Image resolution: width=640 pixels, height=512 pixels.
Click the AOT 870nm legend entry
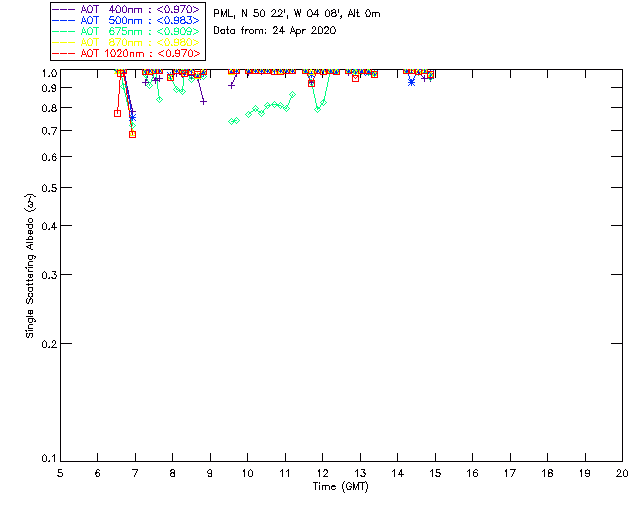(126, 42)
